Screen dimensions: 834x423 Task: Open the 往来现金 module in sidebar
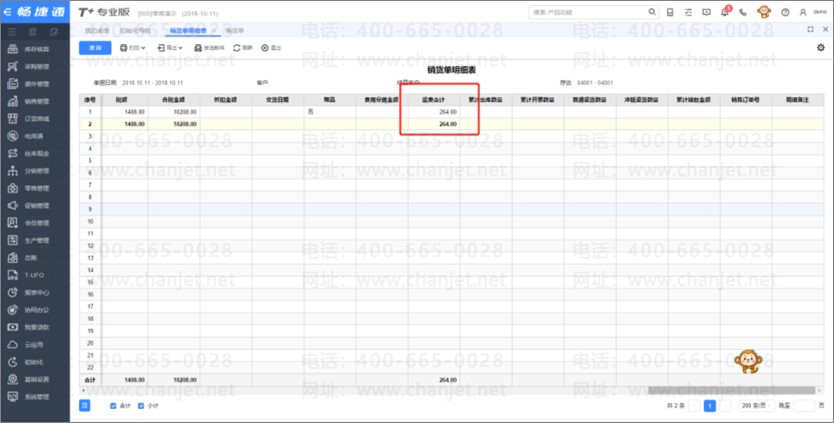coord(35,153)
